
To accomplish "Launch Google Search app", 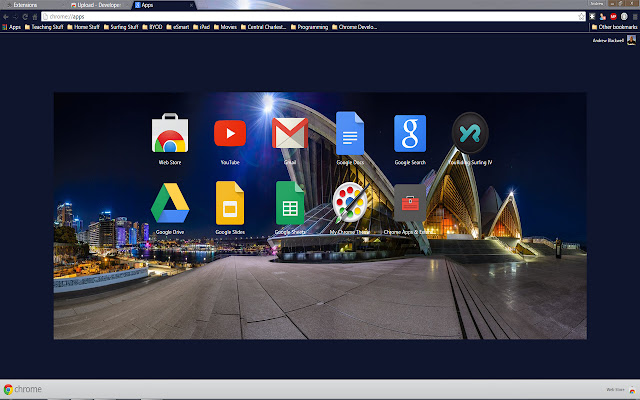I will [410, 134].
